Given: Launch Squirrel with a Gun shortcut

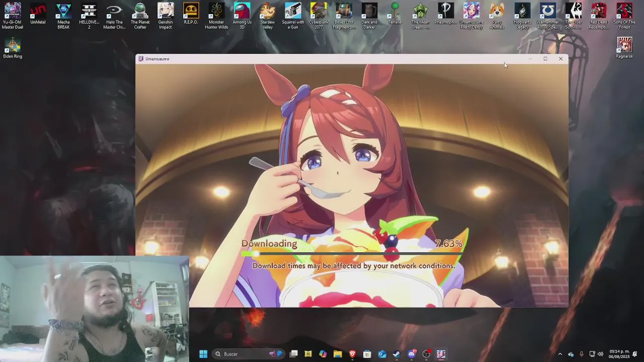Looking at the screenshot, I should click(x=293, y=16).
